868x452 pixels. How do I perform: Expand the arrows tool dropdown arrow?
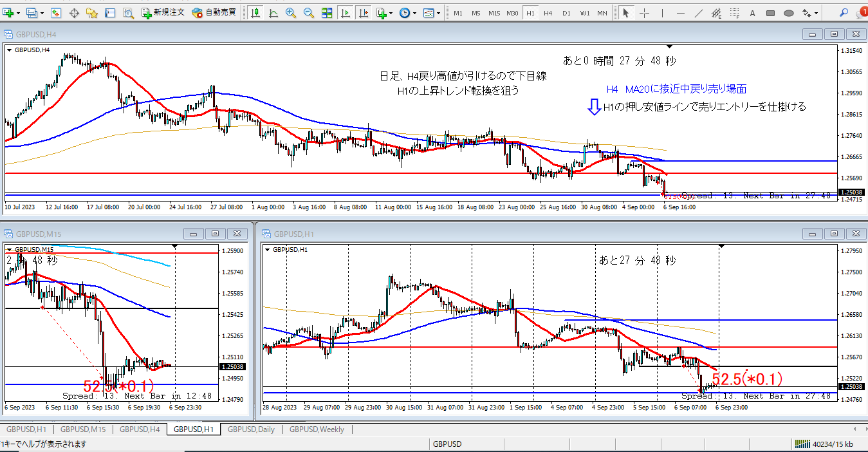point(816,13)
